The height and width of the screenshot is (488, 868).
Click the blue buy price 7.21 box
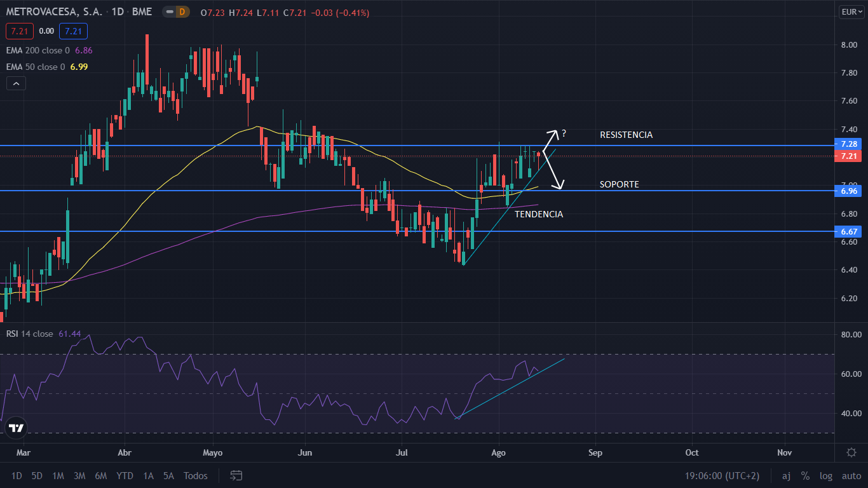coord(73,30)
